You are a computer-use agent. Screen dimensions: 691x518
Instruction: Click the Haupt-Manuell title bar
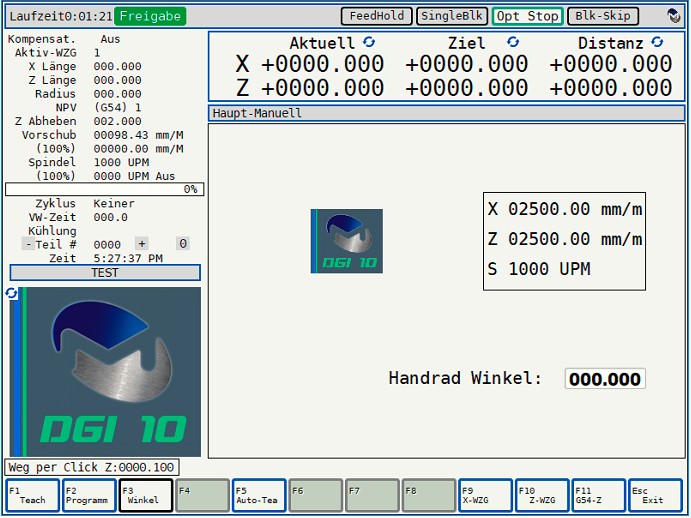click(x=447, y=113)
